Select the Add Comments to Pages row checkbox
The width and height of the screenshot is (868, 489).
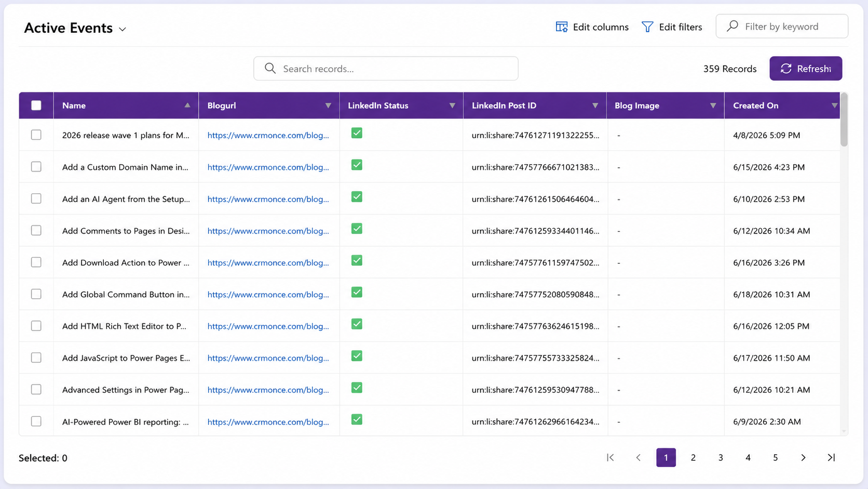(x=36, y=230)
